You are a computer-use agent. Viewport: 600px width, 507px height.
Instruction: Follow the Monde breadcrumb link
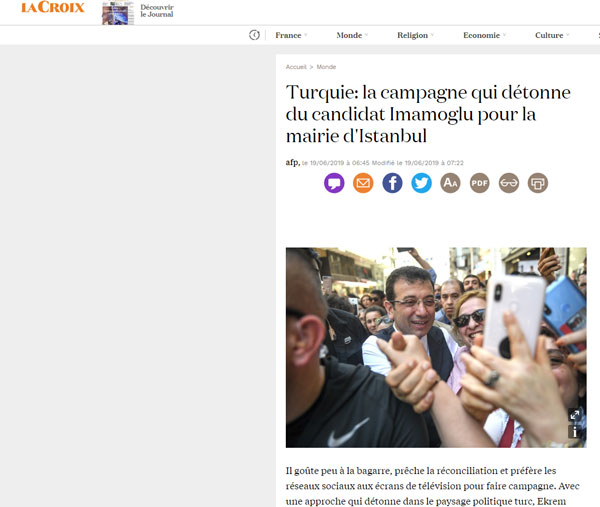pyautogui.click(x=326, y=67)
